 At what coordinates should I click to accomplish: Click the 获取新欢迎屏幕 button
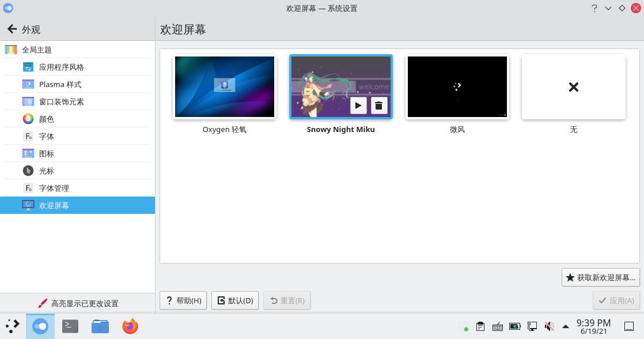(601, 277)
